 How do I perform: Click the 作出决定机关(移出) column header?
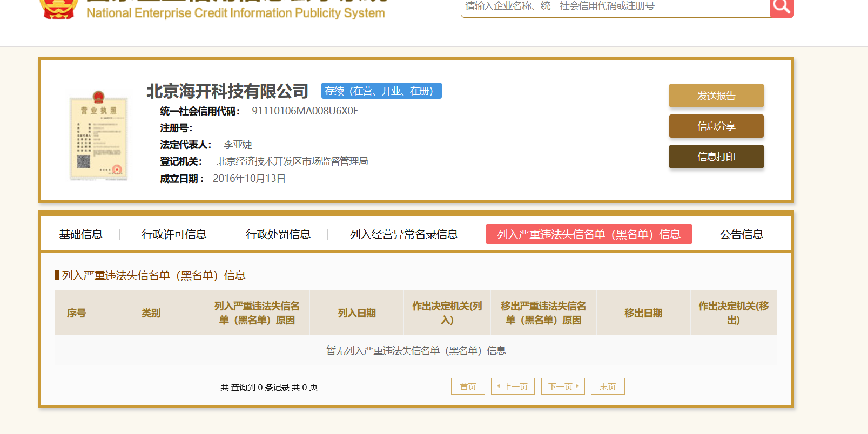pyautogui.click(x=734, y=313)
